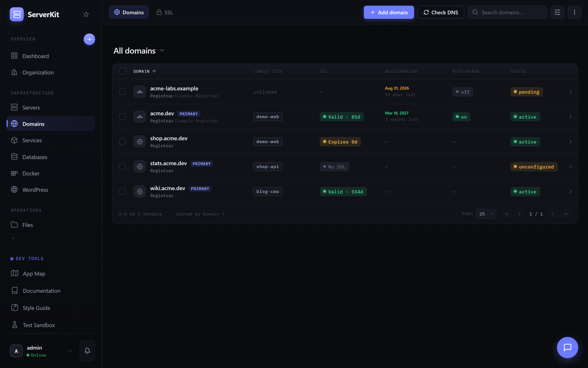Open WordPress in the sidebar
This screenshot has width=588, height=368.
[51, 190]
